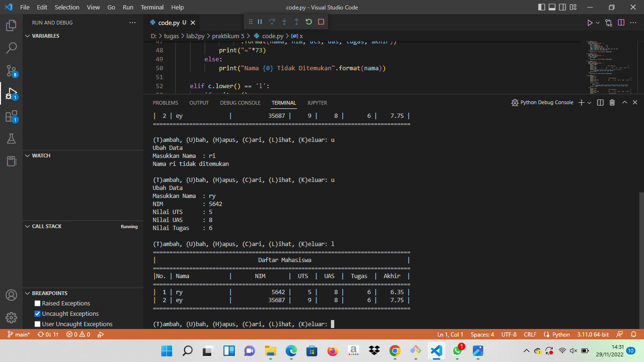
Task: Click the terminal panel scrollbar
Action: coord(641,259)
